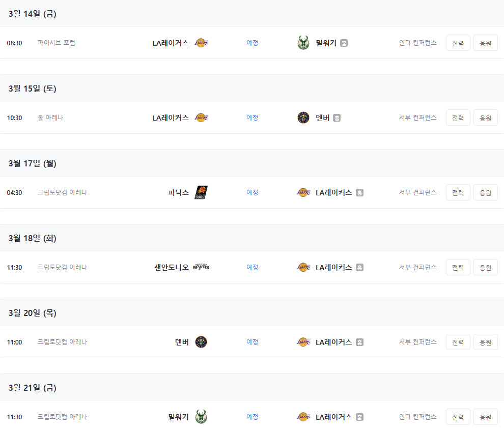The height and width of the screenshot is (432, 504).
Task: Click the Denver logo in March 20 game
Action: point(201,342)
